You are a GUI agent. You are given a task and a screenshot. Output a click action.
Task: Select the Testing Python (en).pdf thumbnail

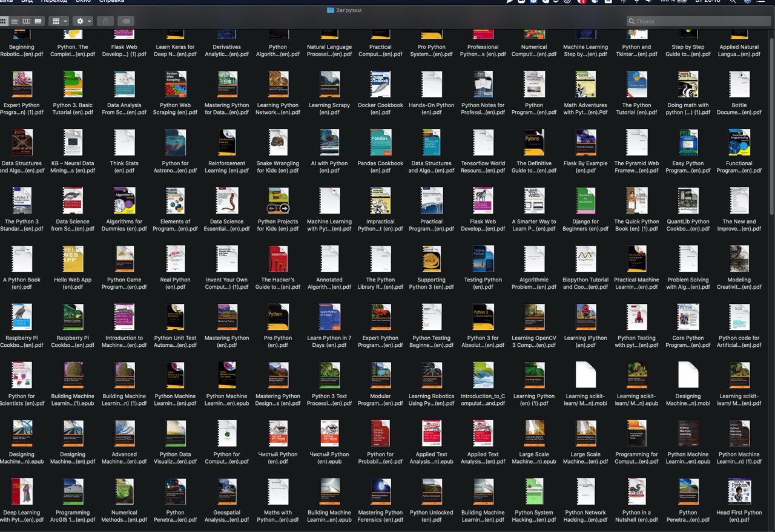483,259
